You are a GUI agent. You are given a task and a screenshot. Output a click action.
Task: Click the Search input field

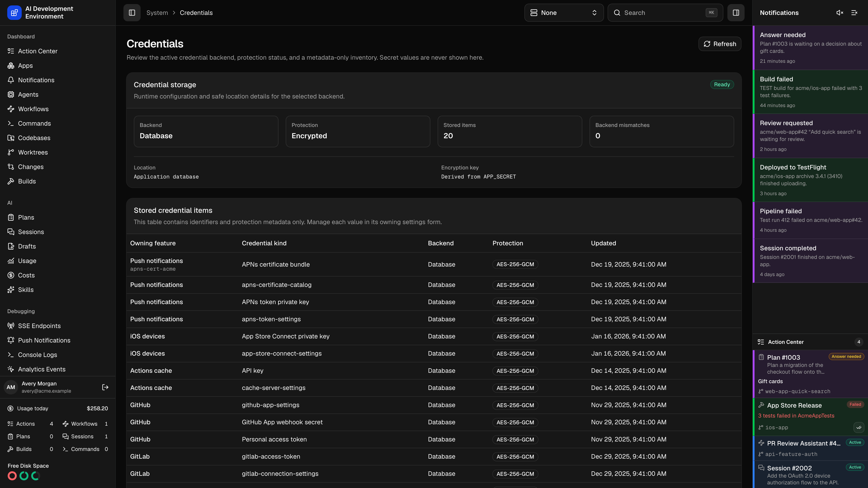[x=665, y=13]
